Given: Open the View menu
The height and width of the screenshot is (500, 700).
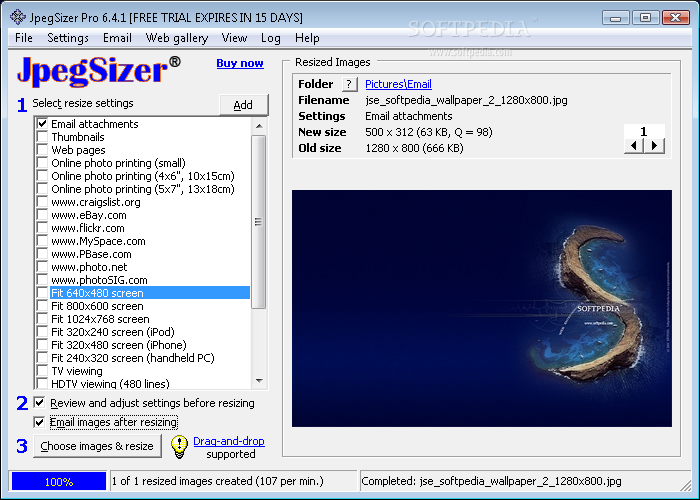Looking at the screenshot, I should (x=234, y=38).
